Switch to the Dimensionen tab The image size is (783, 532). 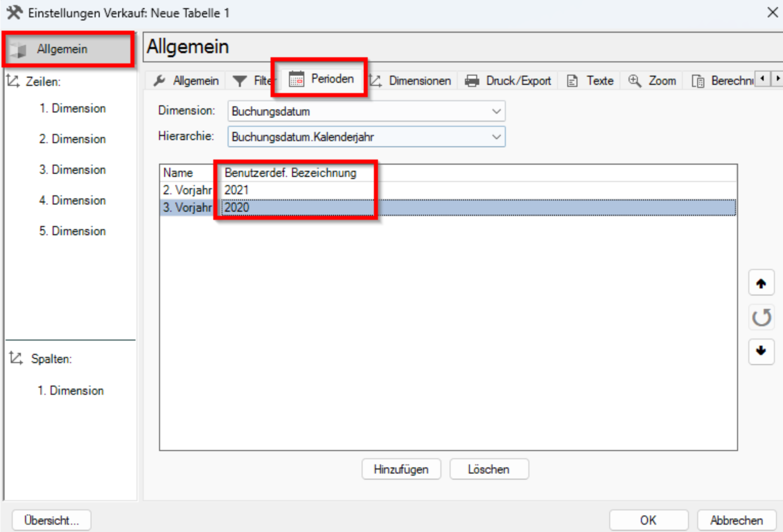(411, 81)
